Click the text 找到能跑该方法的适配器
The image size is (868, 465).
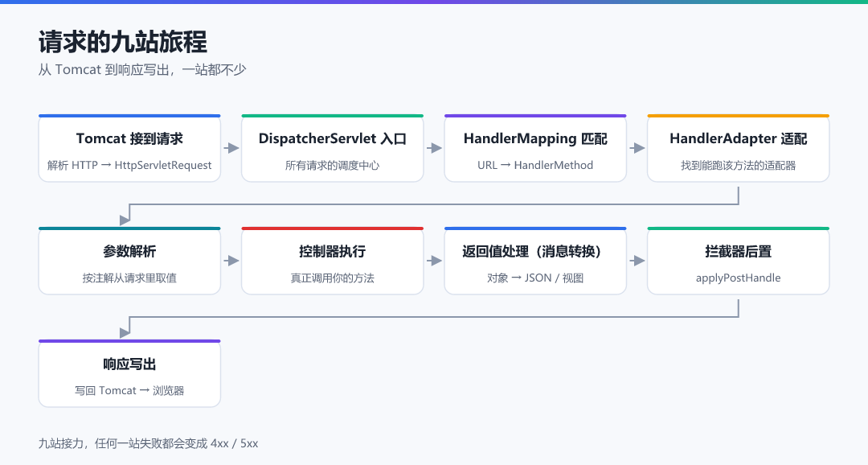739,165
